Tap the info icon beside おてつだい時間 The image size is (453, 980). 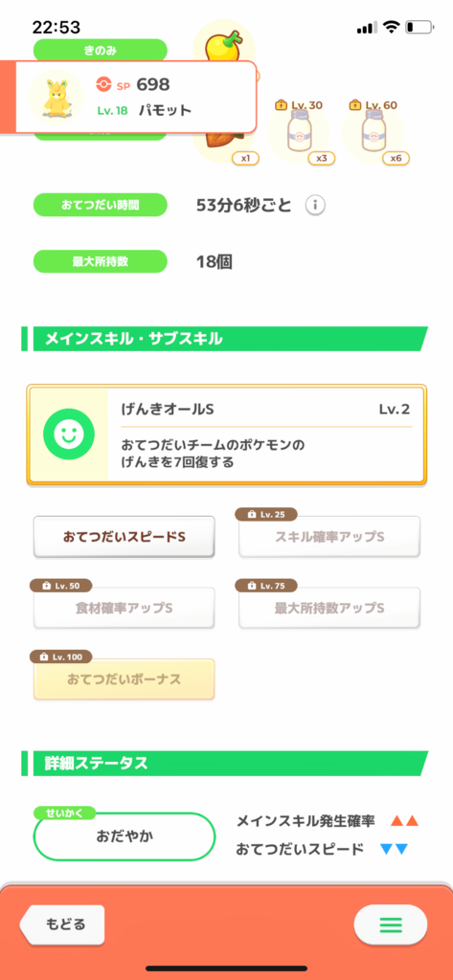click(x=315, y=205)
